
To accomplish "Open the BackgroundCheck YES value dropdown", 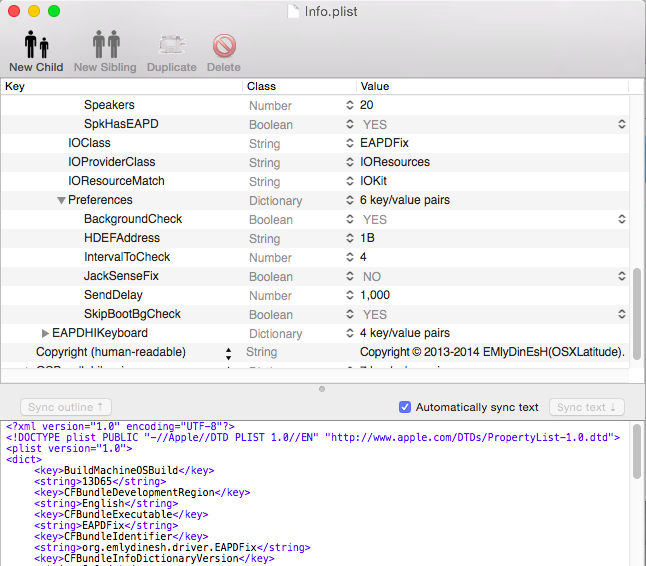I will point(621,219).
